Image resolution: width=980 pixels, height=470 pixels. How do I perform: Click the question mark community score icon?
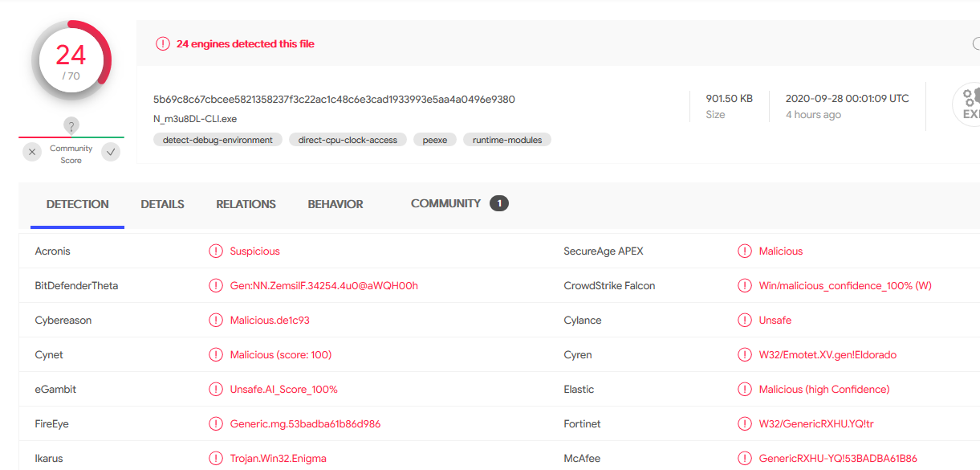pos(71,126)
